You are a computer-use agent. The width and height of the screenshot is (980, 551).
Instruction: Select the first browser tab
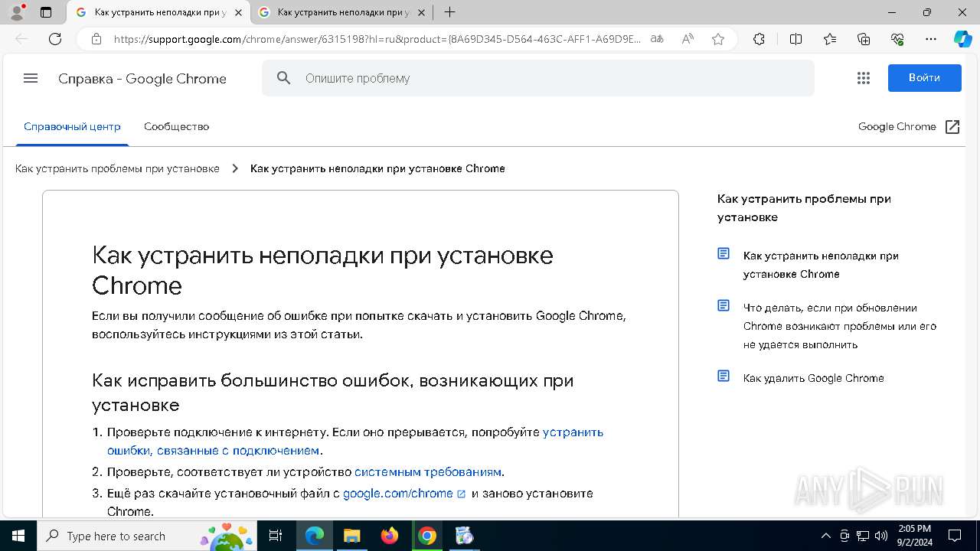tap(159, 12)
